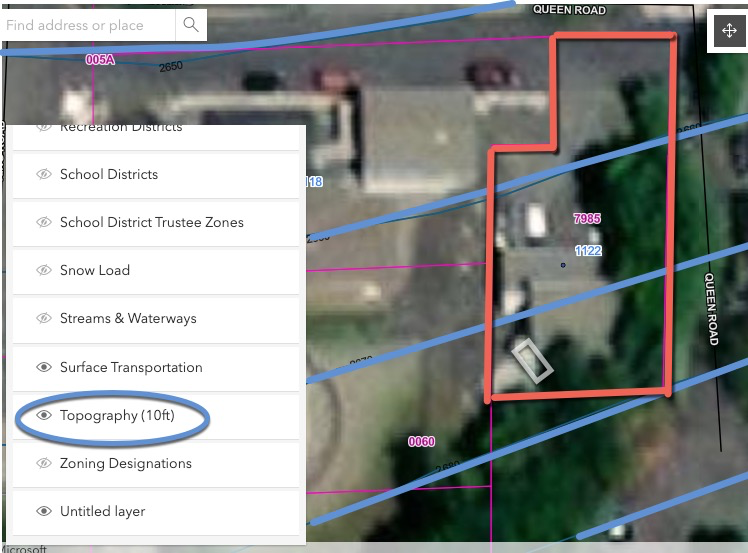Select the Snow Load layer name

click(x=95, y=270)
